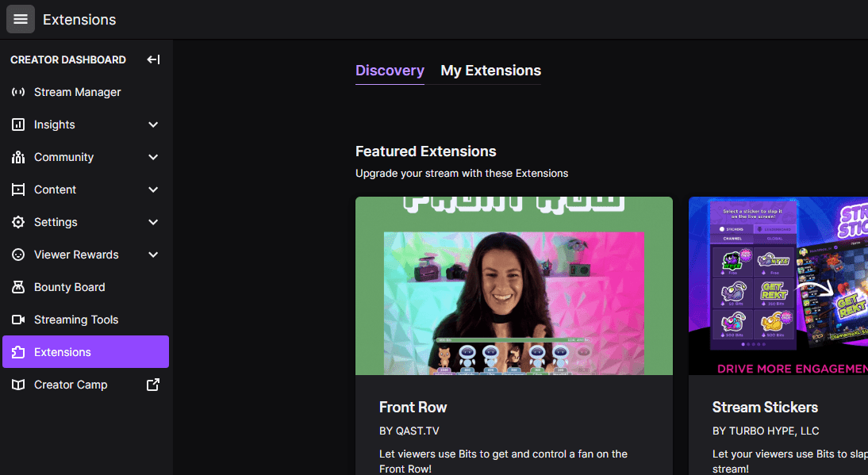Click the Community people icon
Screen dimensions: 868x475
pos(17,157)
